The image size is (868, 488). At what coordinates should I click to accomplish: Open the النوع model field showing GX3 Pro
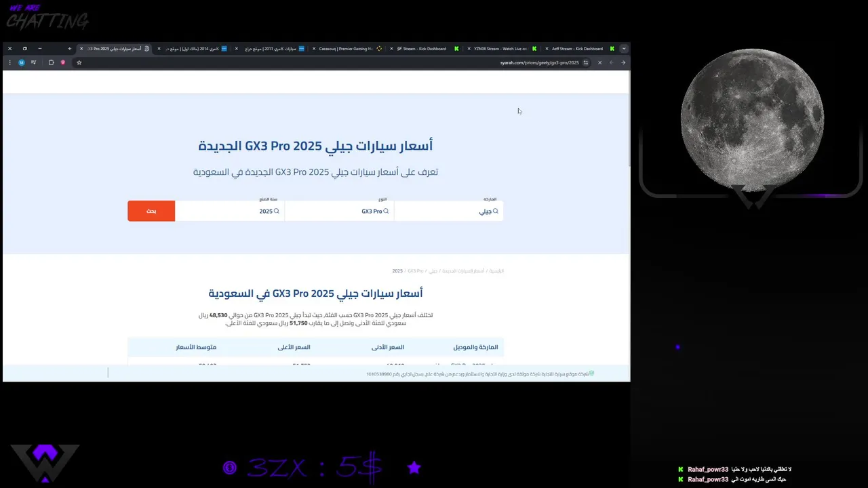point(339,211)
